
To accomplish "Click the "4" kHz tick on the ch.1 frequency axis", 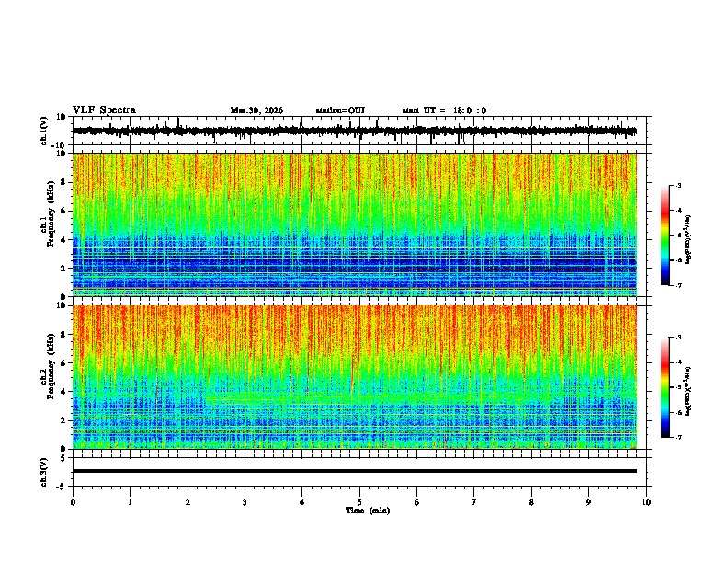I will pos(63,240).
